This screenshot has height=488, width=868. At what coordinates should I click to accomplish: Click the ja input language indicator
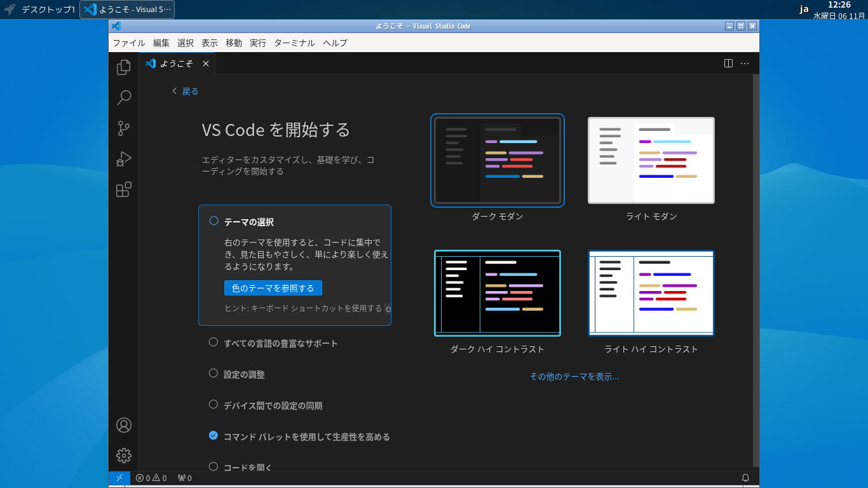[804, 10]
